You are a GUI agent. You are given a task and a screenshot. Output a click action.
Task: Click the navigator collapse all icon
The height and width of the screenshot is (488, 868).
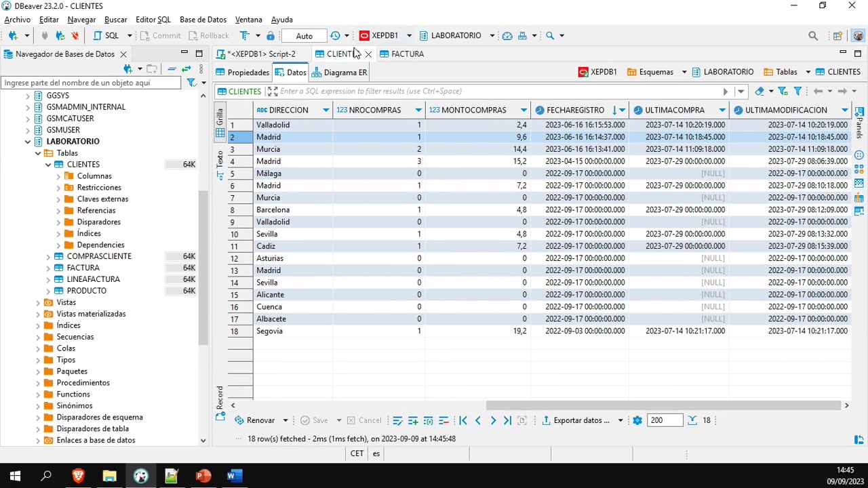172,69
